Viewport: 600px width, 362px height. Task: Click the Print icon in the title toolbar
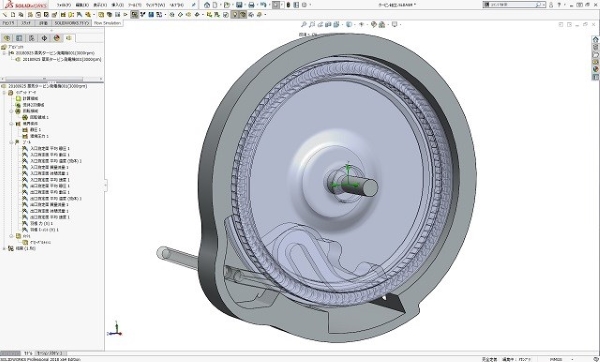[x=251, y=5]
